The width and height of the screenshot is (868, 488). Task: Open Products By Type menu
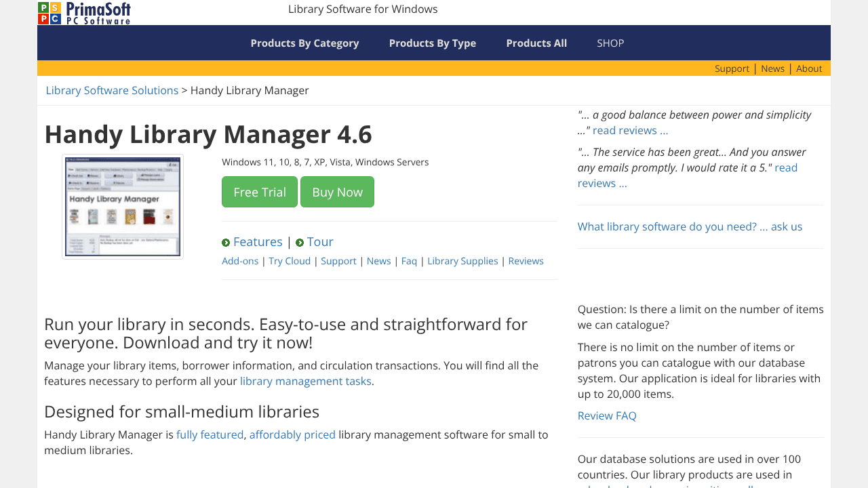pos(433,43)
